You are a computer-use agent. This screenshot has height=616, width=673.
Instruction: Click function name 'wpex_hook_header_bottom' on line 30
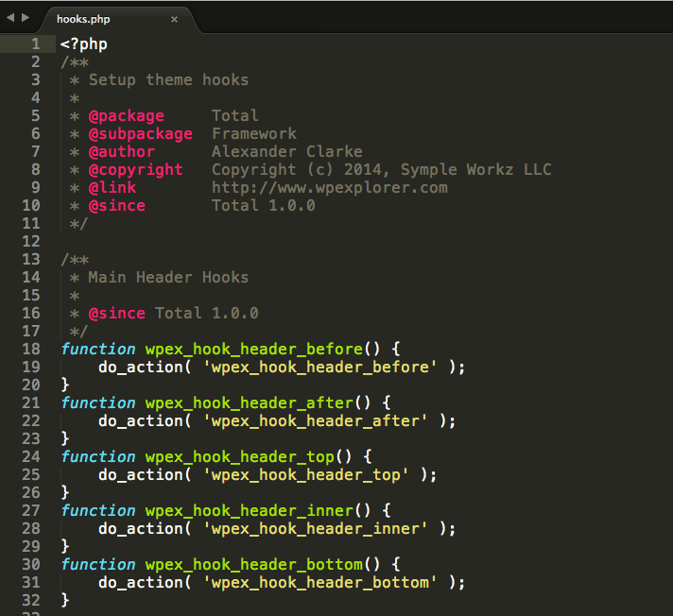point(254,565)
